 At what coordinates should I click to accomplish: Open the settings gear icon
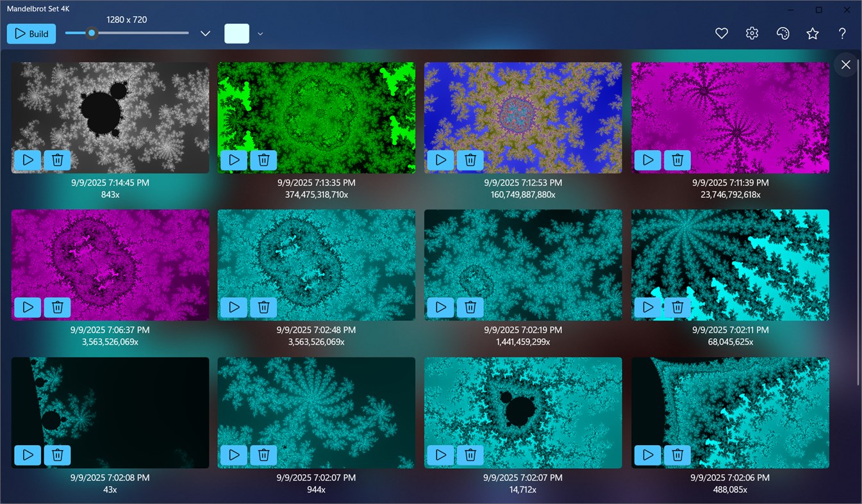click(751, 33)
